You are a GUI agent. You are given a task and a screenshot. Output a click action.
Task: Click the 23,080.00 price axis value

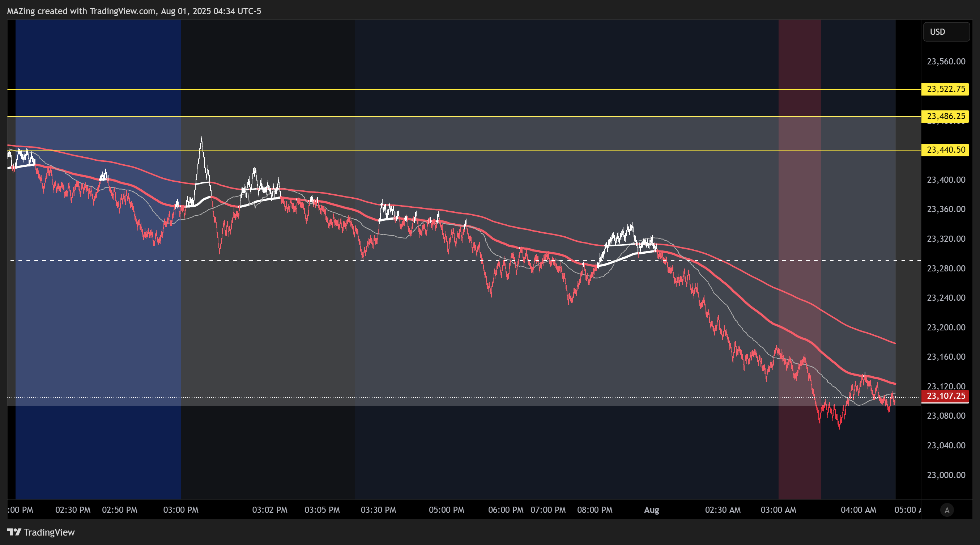[x=946, y=415]
